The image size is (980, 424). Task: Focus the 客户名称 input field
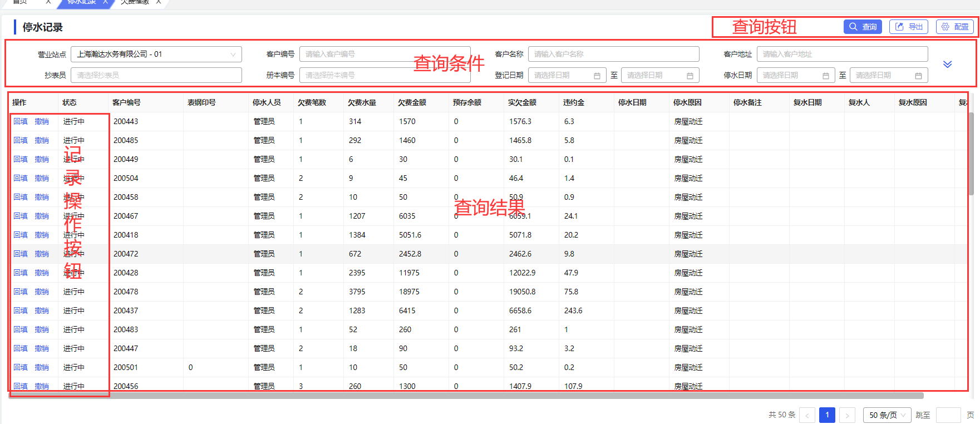pyautogui.click(x=614, y=54)
